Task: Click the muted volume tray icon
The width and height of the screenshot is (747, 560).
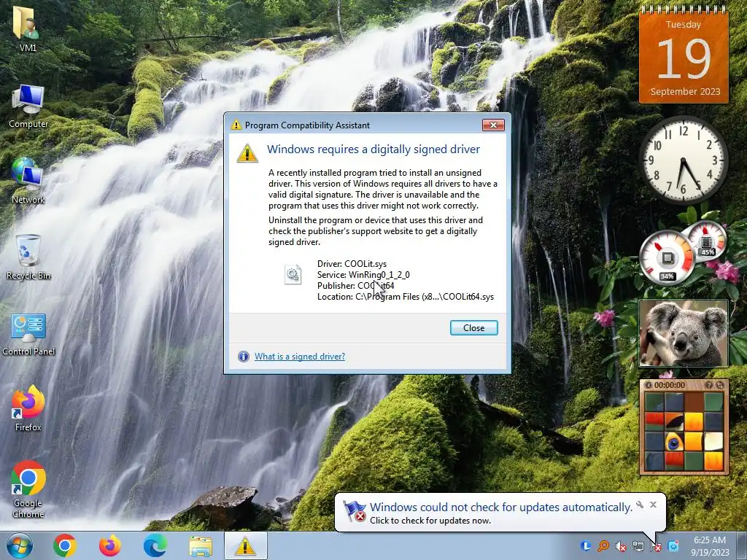Action: (620, 546)
